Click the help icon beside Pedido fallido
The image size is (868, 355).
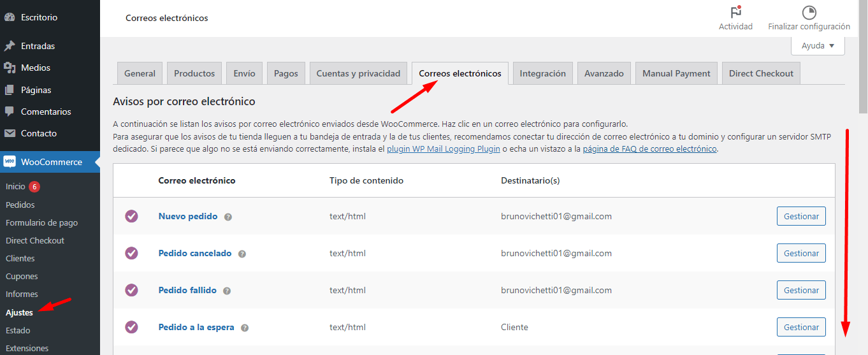click(227, 291)
